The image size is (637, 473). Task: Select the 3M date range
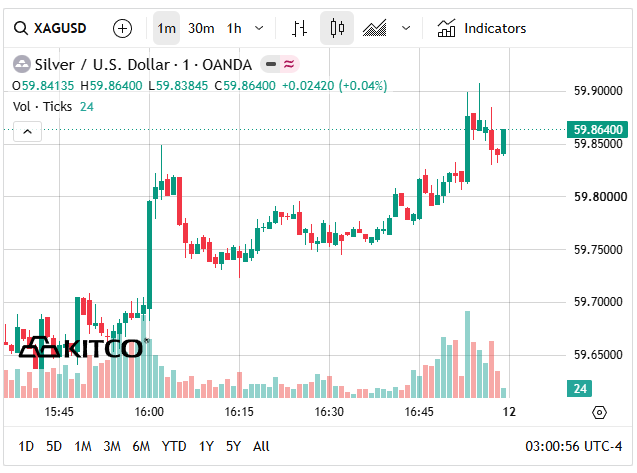pyautogui.click(x=112, y=447)
